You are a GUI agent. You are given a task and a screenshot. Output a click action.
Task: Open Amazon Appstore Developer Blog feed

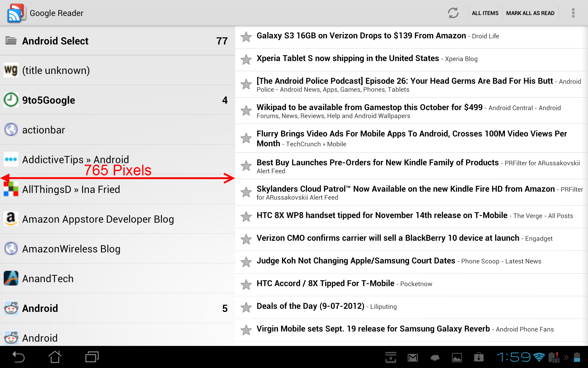118,219
